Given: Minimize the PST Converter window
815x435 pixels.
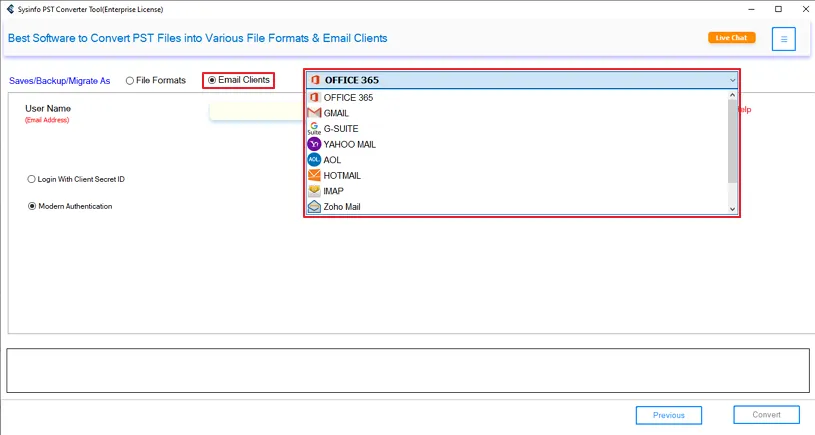Looking at the screenshot, I should pos(751,9).
